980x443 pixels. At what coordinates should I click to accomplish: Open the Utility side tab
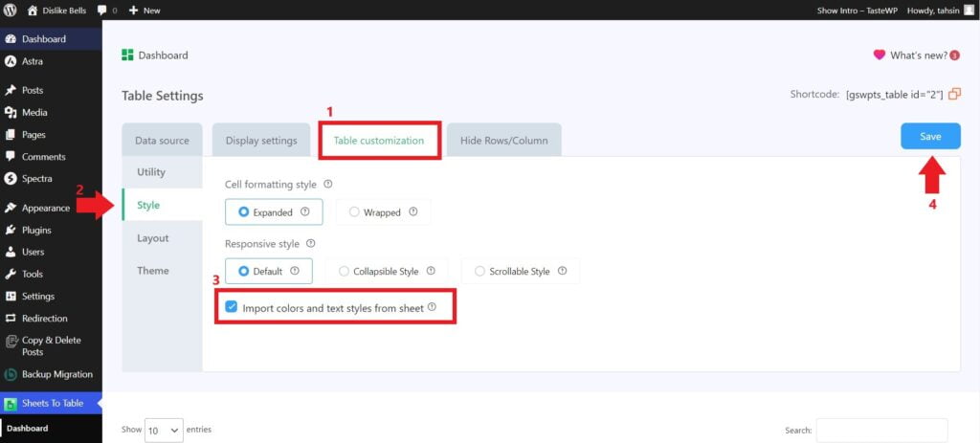pos(163,172)
